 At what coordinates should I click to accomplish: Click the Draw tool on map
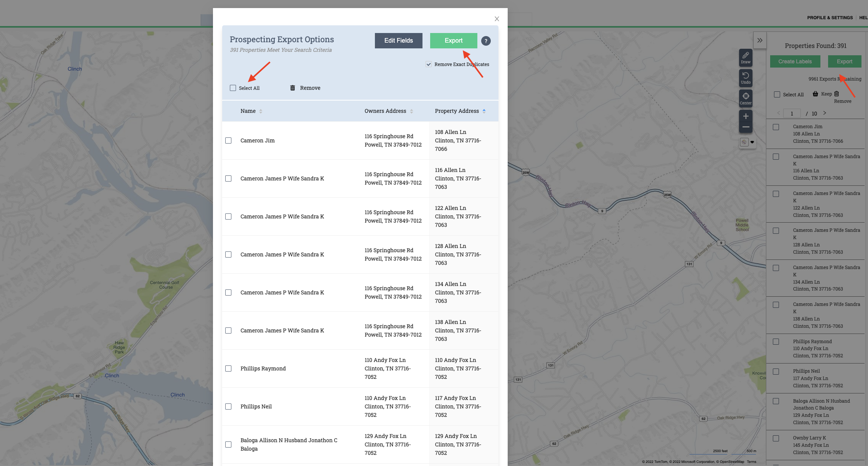click(746, 58)
